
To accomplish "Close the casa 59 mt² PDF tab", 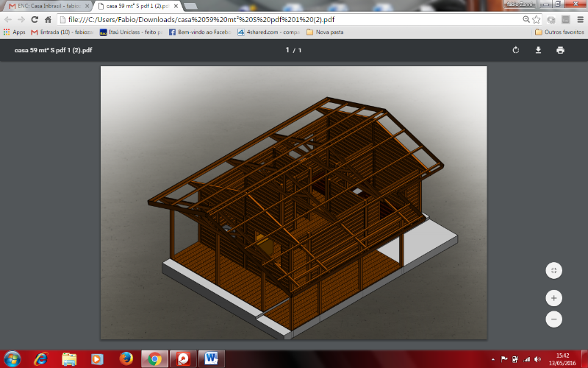I will (176, 6).
